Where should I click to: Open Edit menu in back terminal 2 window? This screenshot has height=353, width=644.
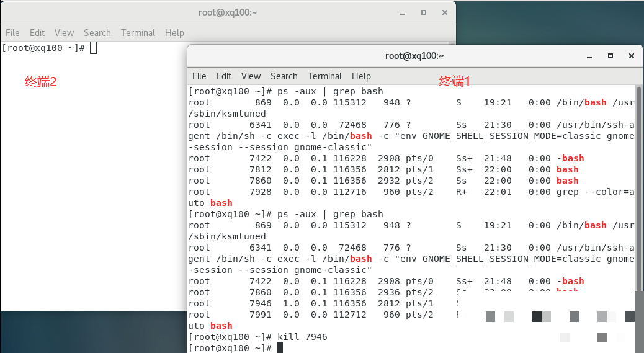click(x=37, y=33)
